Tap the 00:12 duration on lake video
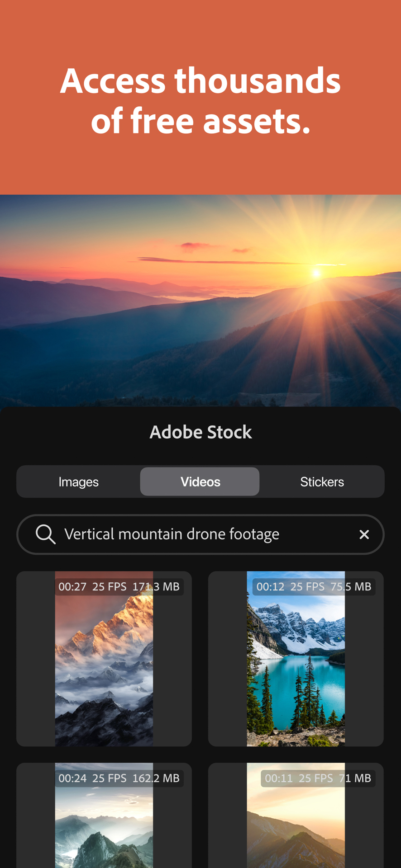This screenshot has height=868, width=401. point(270,587)
